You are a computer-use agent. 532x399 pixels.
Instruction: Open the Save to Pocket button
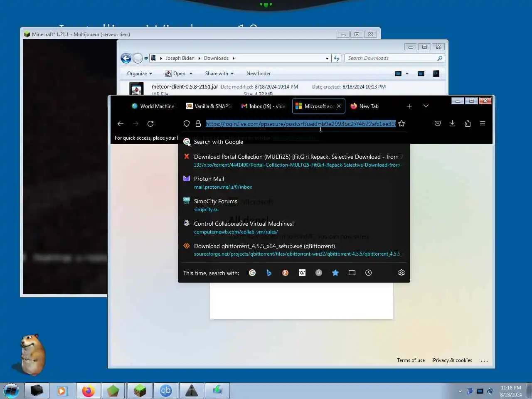coord(438,123)
